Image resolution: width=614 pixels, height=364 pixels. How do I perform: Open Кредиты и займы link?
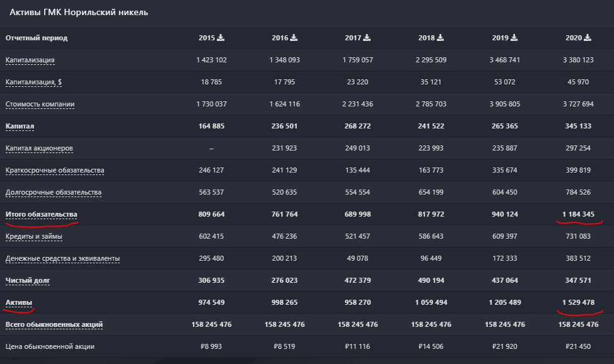click(34, 237)
